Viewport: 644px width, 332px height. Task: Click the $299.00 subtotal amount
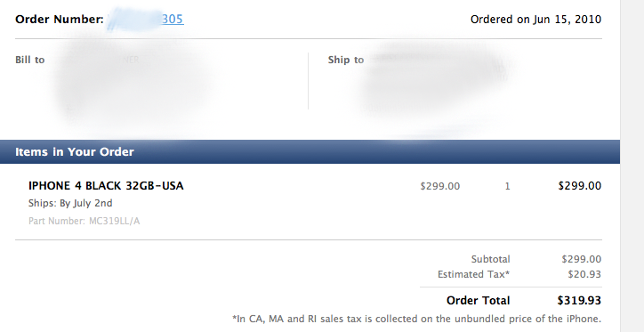click(x=581, y=259)
